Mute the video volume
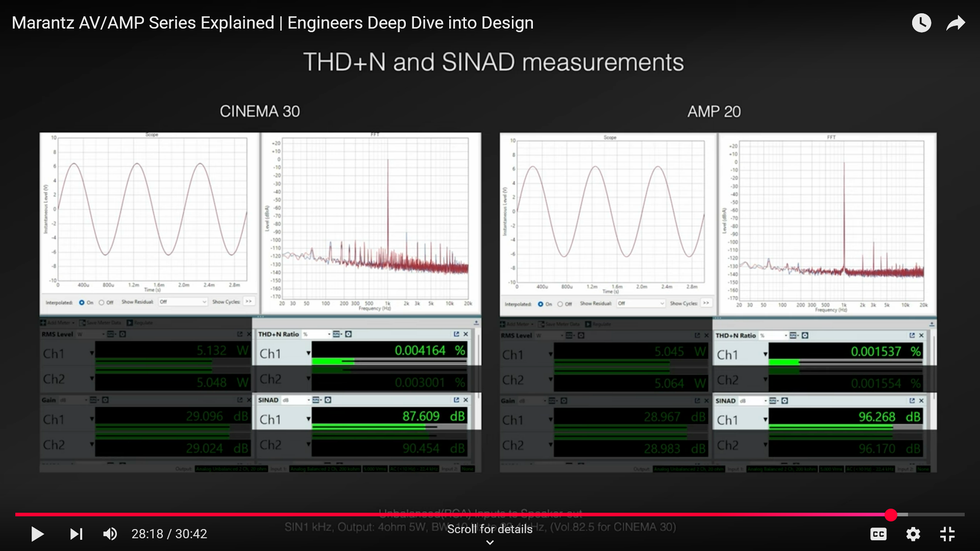980x551 pixels. (x=110, y=534)
